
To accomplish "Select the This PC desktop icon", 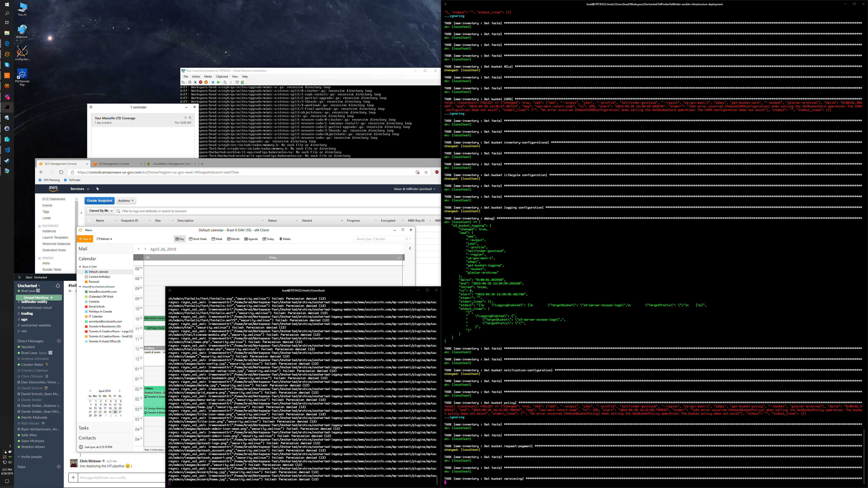I will point(22,9).
